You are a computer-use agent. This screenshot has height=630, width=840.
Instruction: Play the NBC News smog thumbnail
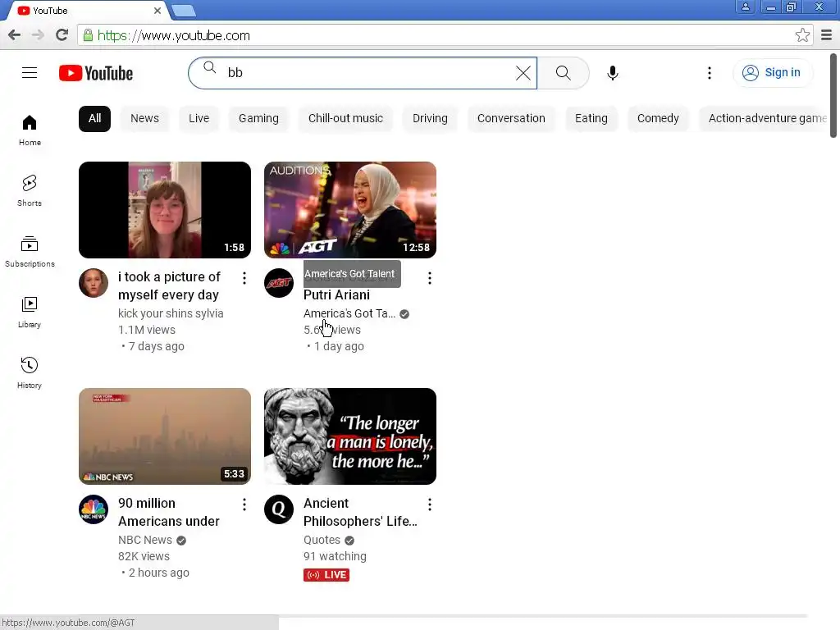[164, 436]
